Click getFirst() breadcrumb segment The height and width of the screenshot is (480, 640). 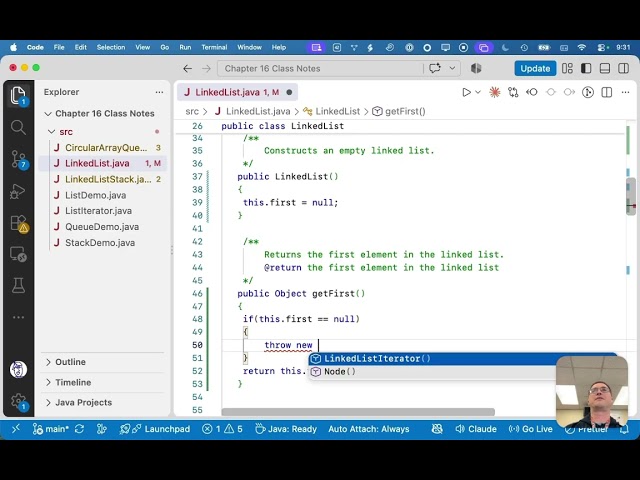pos(405,111)
